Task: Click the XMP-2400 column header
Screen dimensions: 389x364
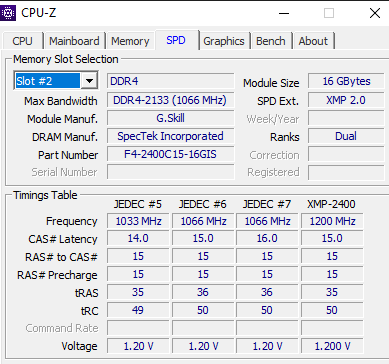Action: coord(331,204)
